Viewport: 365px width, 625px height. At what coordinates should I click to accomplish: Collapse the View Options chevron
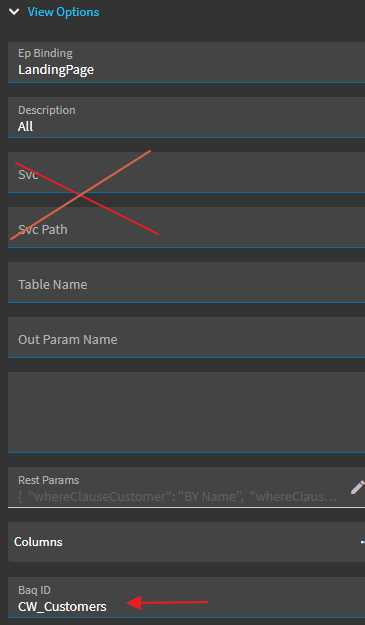click(14, 12)
